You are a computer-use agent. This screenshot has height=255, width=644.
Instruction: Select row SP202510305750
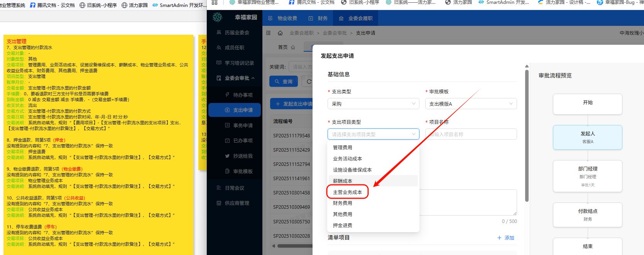[x=291, y=221]
